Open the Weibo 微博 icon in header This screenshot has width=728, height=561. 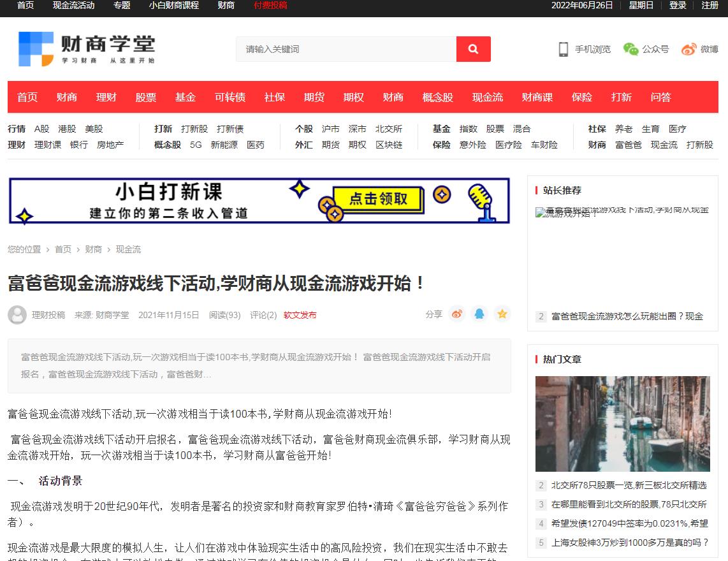pos(688,48)
